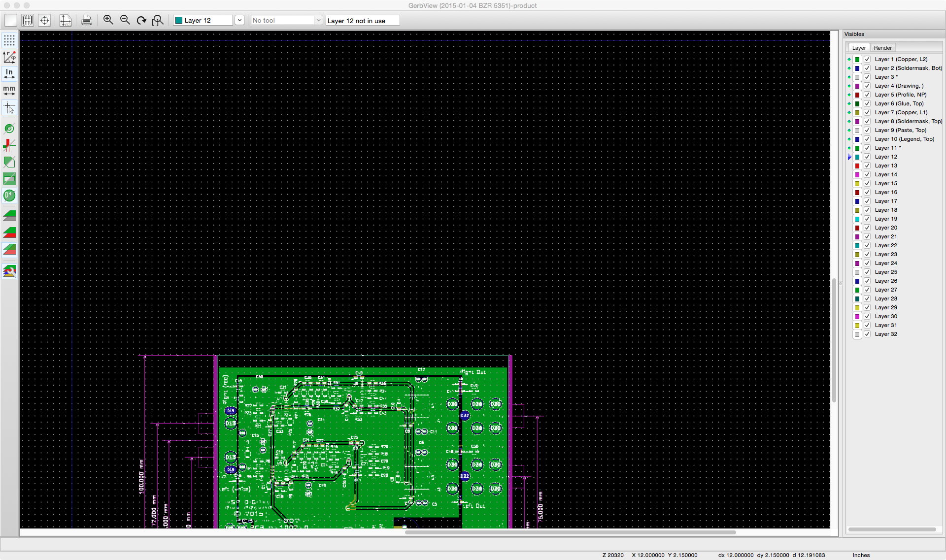Click Layer 12 selection combo box
The width and height of the screenshot is (946, 560).
click(203, 20)
